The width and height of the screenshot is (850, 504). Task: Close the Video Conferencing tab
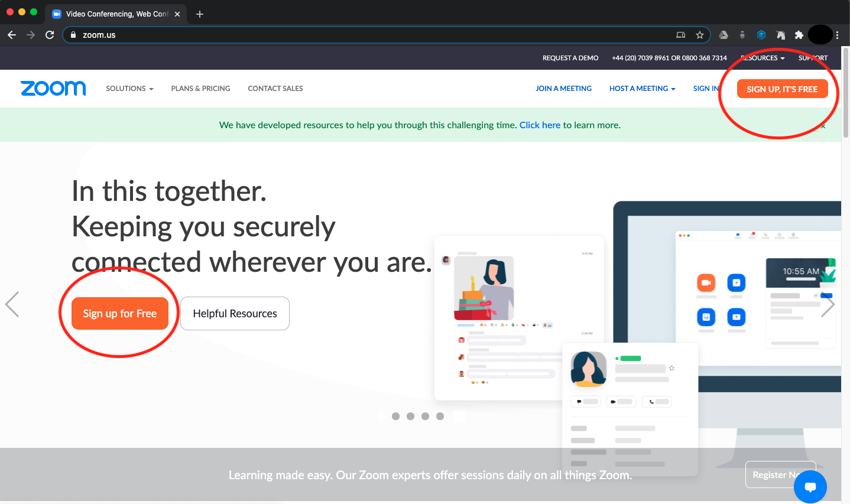(177, 14)
